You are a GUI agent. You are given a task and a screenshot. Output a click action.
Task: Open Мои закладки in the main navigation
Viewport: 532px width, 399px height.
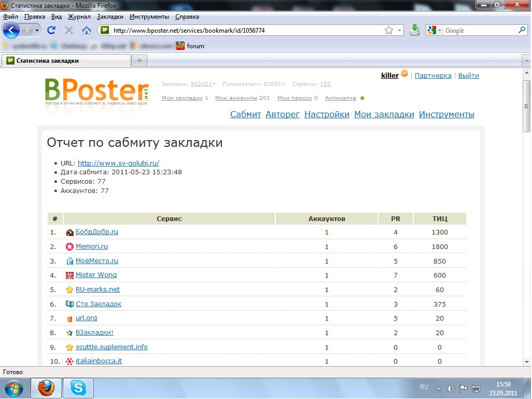(384, 115)
